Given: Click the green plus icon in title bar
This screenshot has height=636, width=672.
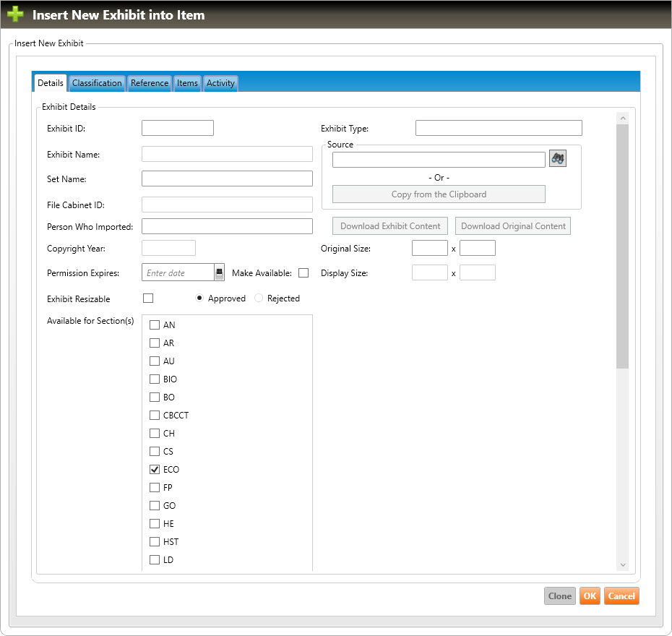Looking at the screenshot, I should (16, 14).
